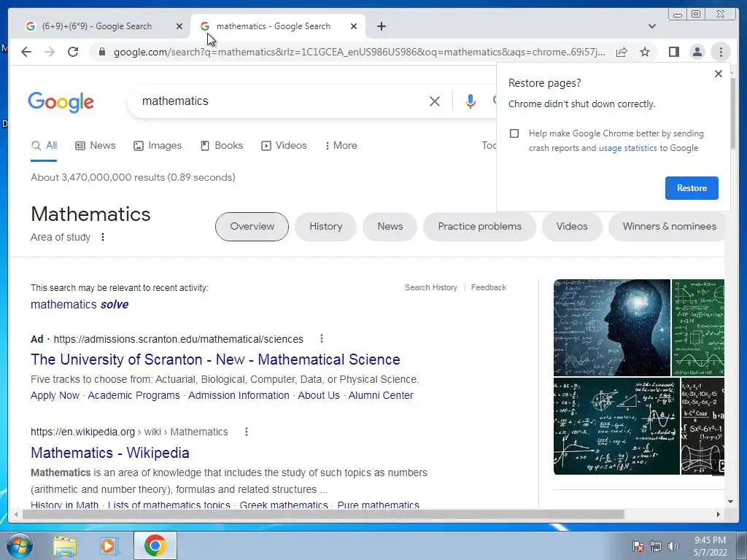Select the History chip
The width and height of the screenshot is (747, 560).
[x=326, y=227]
